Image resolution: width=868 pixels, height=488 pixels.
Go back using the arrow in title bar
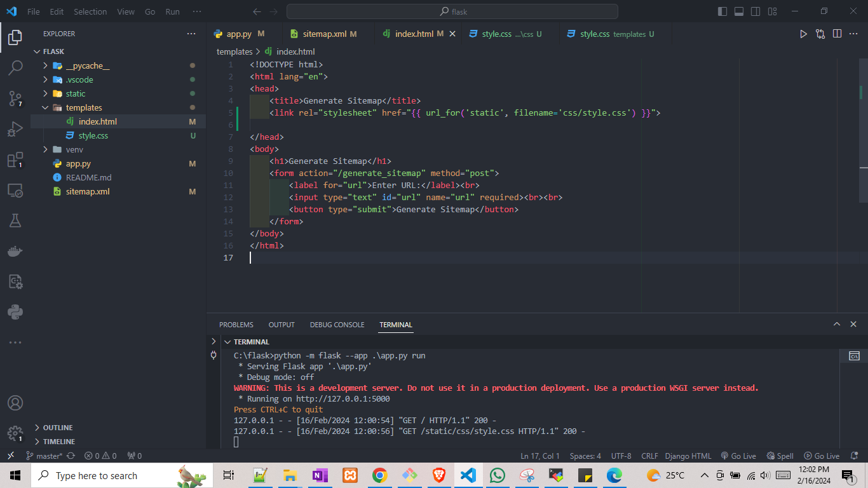[x=257, y=11]
